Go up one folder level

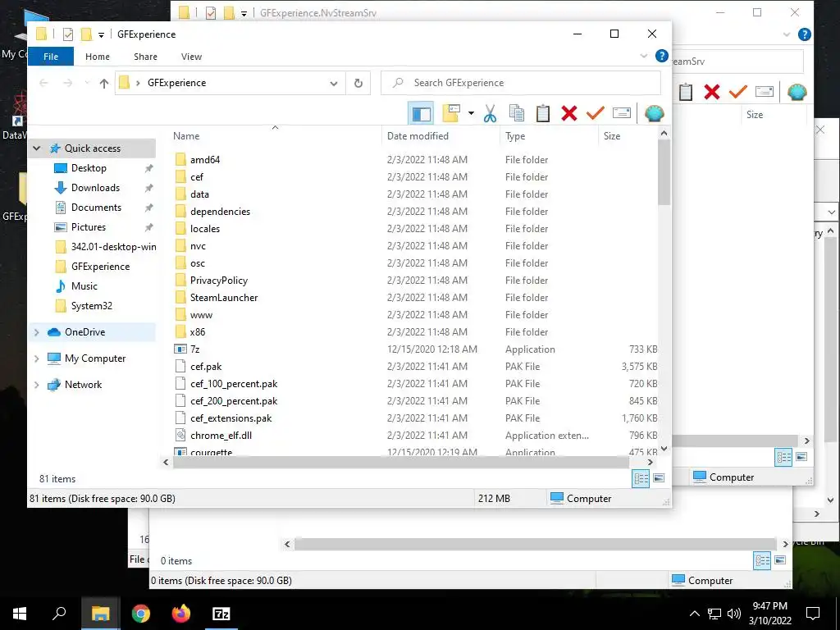point(104,83)
